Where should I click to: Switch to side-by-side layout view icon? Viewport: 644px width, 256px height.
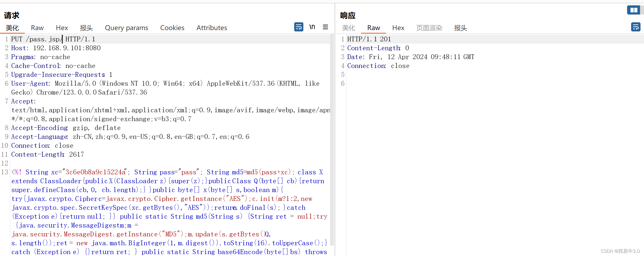[x=634, y=10]
